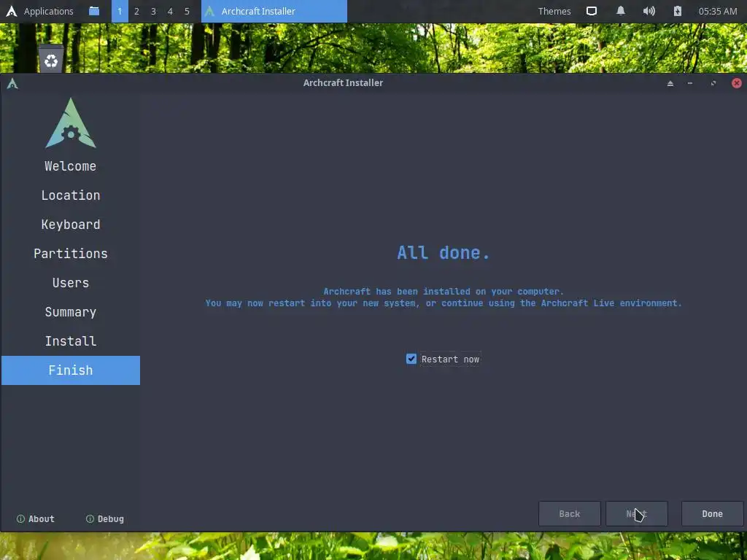Viewport: 747px width, 560px height.
Task: Select the Summary step in sidebar
Action: click(x=71, y=312)
